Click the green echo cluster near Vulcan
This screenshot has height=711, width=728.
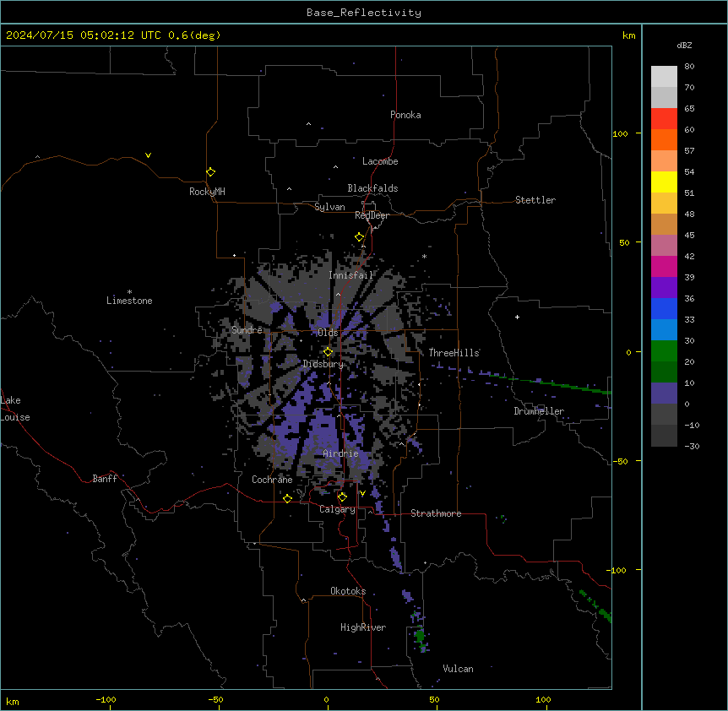421,636
